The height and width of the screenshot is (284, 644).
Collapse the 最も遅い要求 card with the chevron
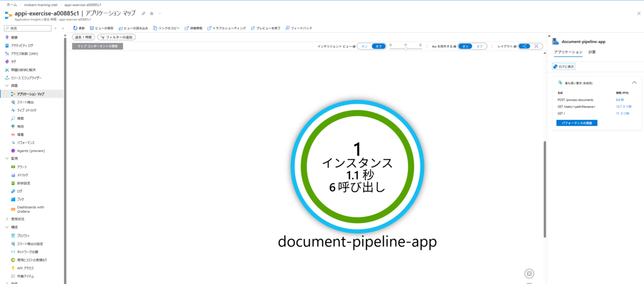[x=634, y=83]
